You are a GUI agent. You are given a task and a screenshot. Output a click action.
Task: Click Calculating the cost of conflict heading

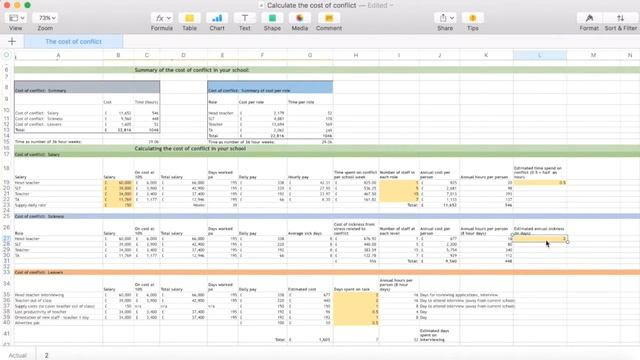coord(190,149)
